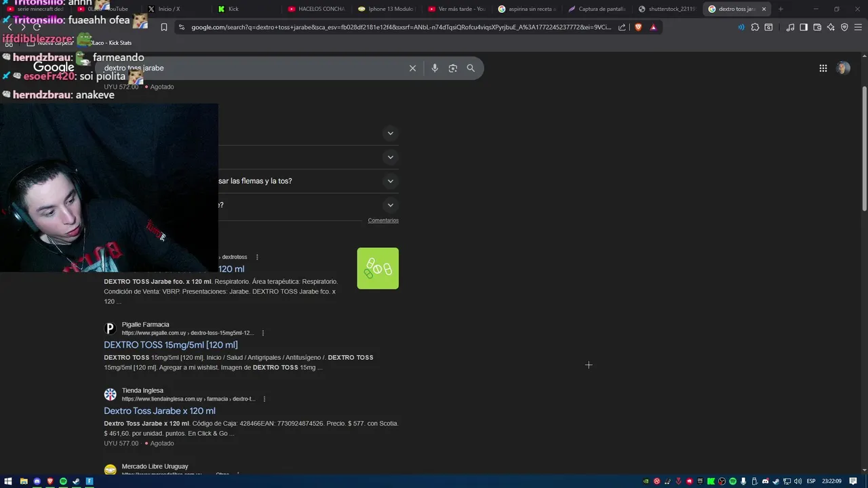Open a new tab with plus button
Screen dimensions: 868x488
coord(781,9)
